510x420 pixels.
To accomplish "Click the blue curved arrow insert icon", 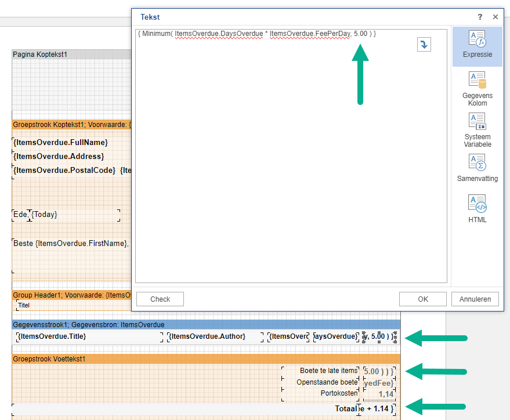I will click(424, 45).
